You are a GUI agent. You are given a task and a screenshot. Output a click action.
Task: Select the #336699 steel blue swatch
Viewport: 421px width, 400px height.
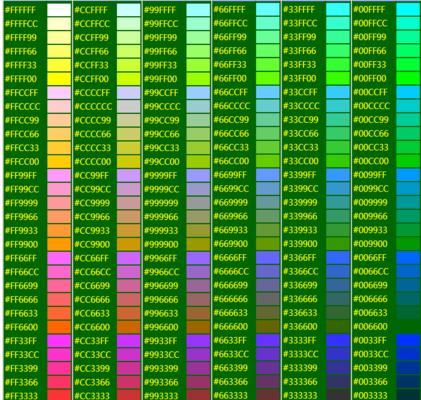coord(338,285)
